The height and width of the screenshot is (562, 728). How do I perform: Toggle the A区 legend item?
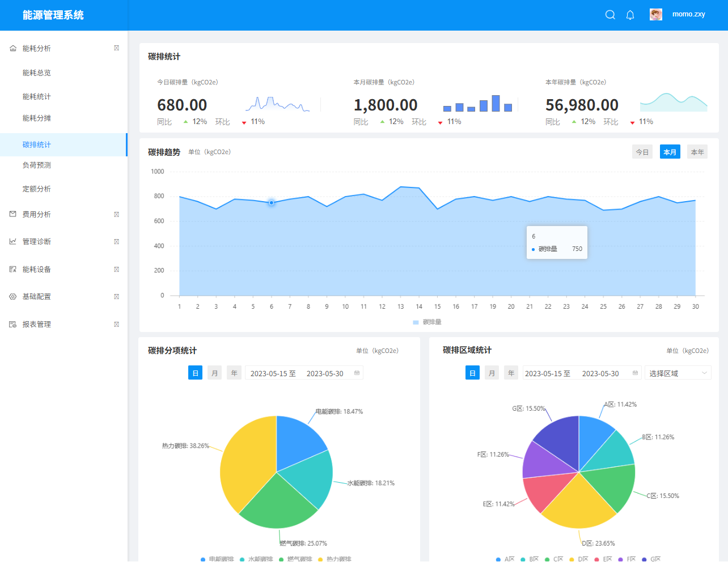point(505,559)
